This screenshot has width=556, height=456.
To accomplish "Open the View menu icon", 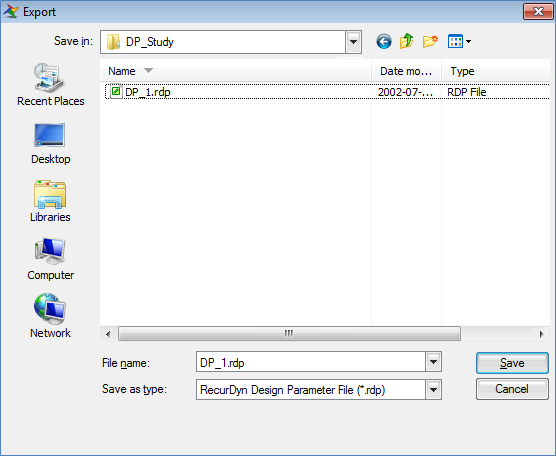I will (455, 41).
